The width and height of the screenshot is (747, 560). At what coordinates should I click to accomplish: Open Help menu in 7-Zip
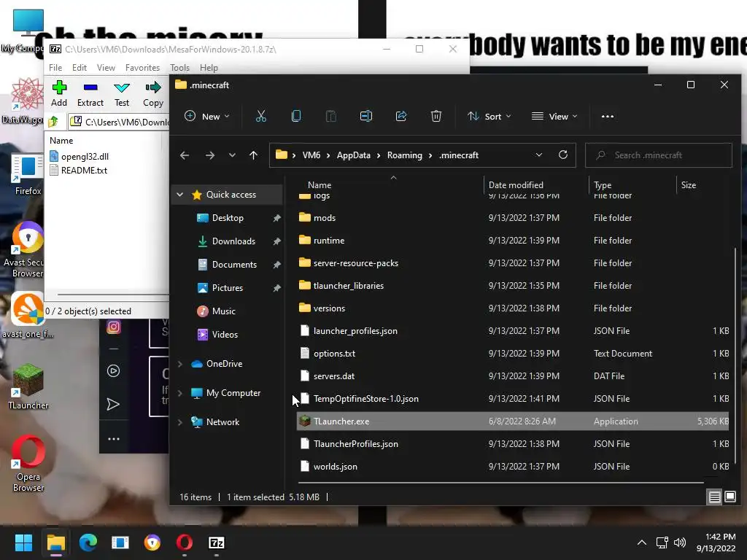tap(209, 68)
